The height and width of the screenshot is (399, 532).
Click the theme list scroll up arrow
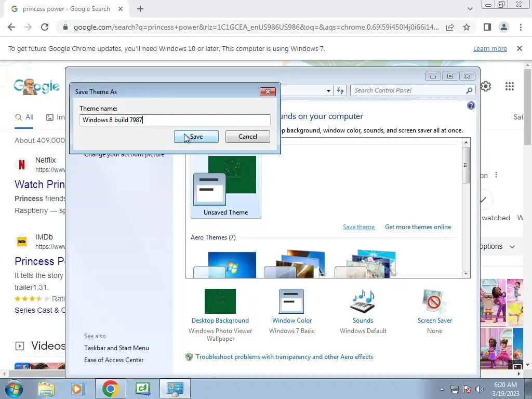point(466,142)
